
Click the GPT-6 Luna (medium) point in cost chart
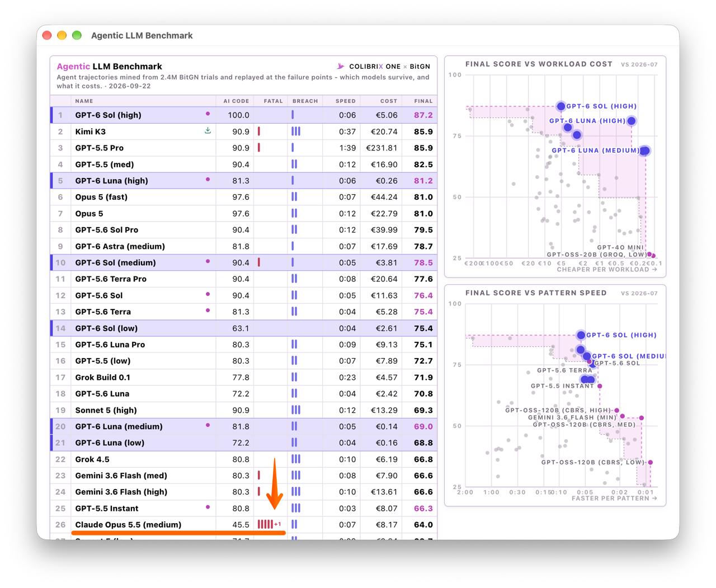[644, 150]
